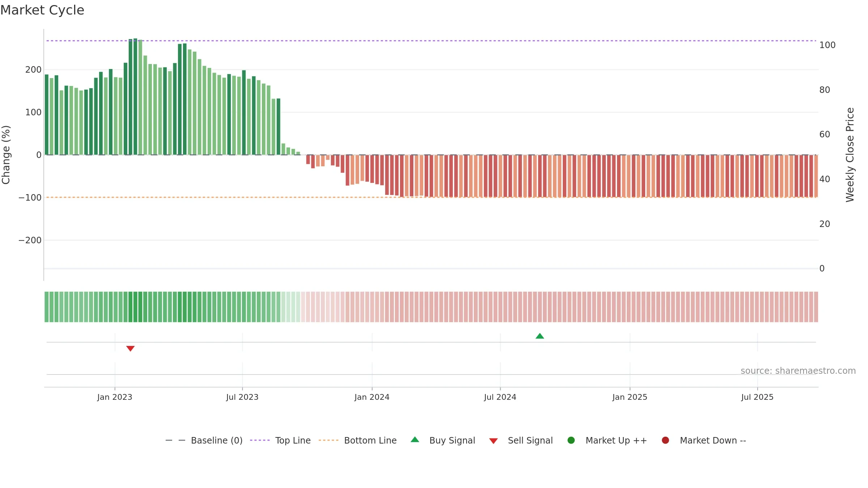Toggle the Buy Signal legend entry

(x=443, y=440)
